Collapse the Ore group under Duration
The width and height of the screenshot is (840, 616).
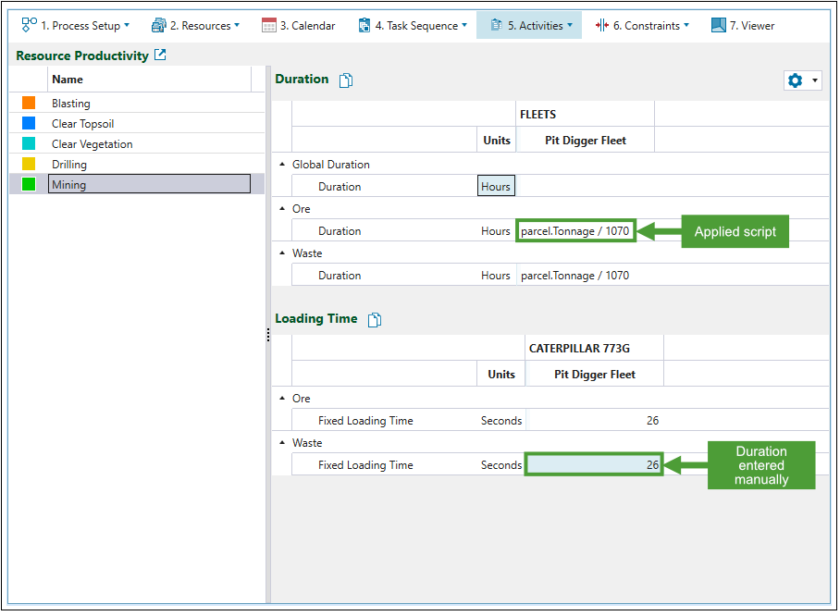coord(282,209)
